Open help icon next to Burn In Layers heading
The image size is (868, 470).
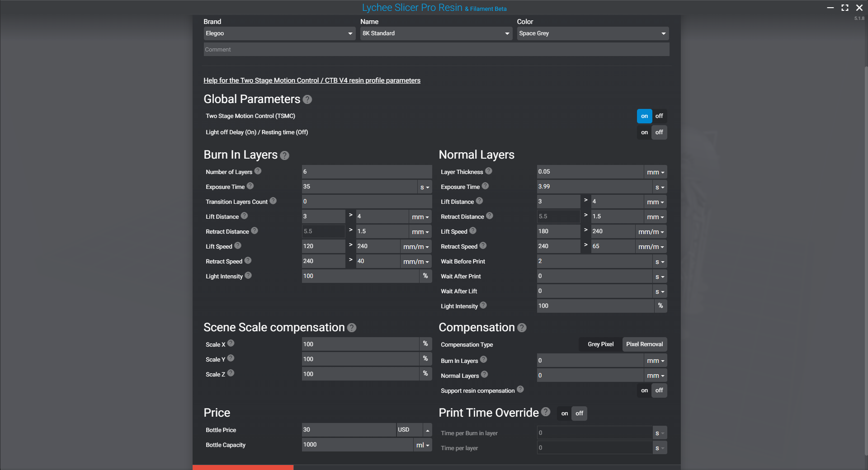(284, 155)
